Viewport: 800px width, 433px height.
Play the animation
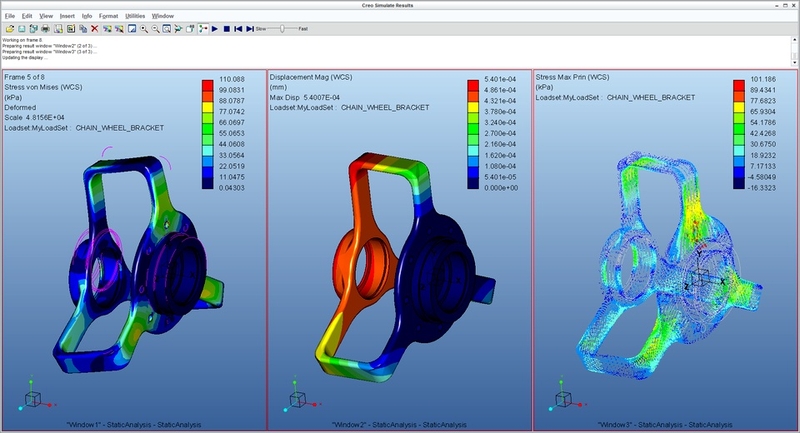(215, 29)
